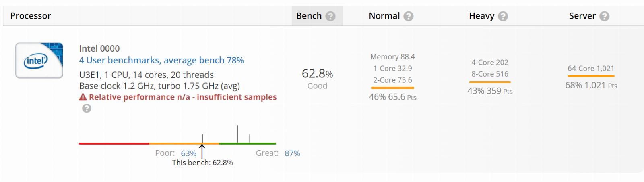The width and height of the screenshot is (644, 182).
Task: Click the upward arrow marking this bench
Action: [x=202, y=152]
